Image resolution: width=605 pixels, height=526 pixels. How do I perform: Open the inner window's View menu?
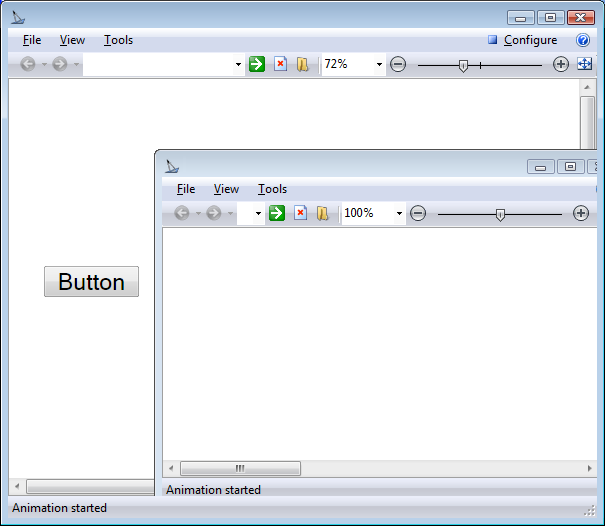pyautogui.click(x=226, y=189)
